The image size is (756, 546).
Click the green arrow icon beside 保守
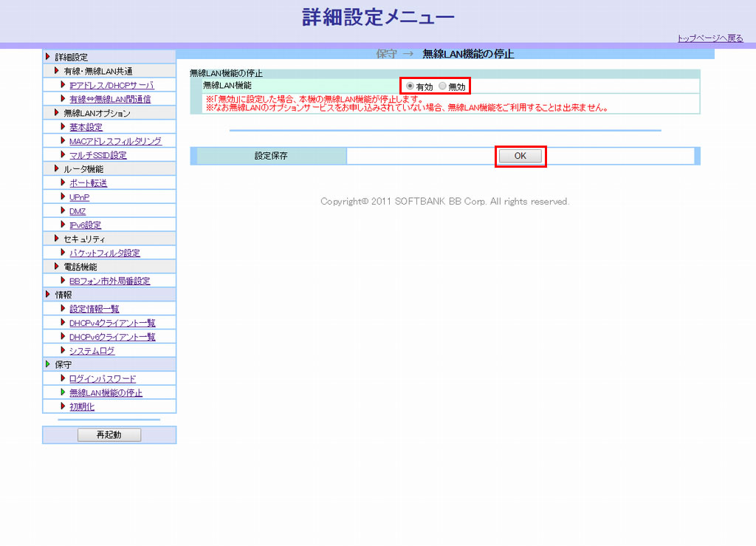[x=48, y=365]
